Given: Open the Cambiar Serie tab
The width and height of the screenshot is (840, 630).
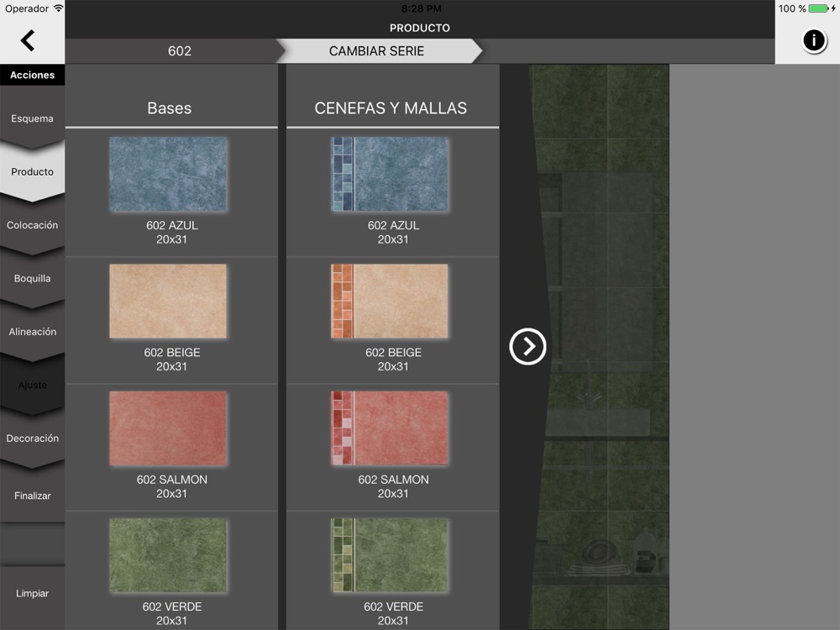Looking at the screenshot, I should click(x=376, y=51).
